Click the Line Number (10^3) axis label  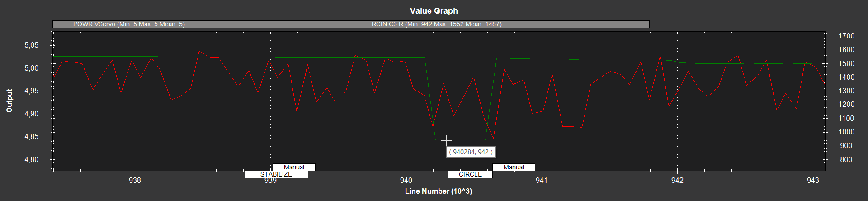click(439, 191)
